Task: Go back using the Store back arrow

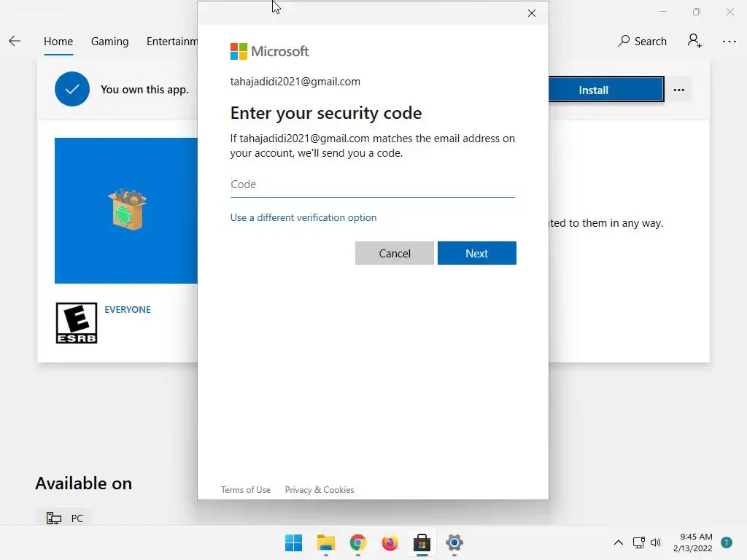Action: [15, 42]
